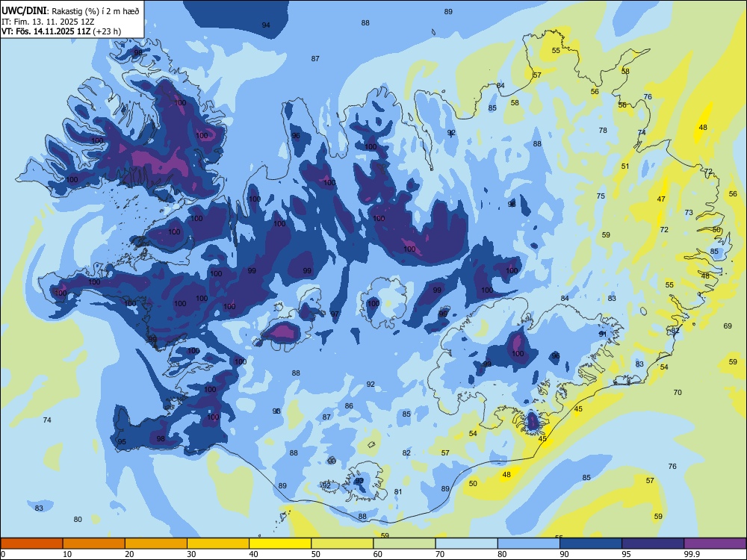Click the bright yellow 40–50 legend swatch
This screenshot has width=747, height=560.
pos(280,544)
